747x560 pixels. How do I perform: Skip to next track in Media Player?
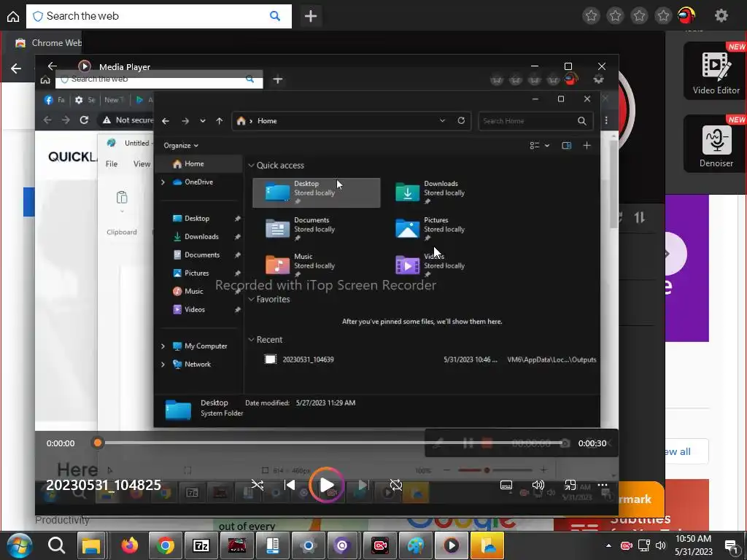pyautogui.click(x=363, y=485)
